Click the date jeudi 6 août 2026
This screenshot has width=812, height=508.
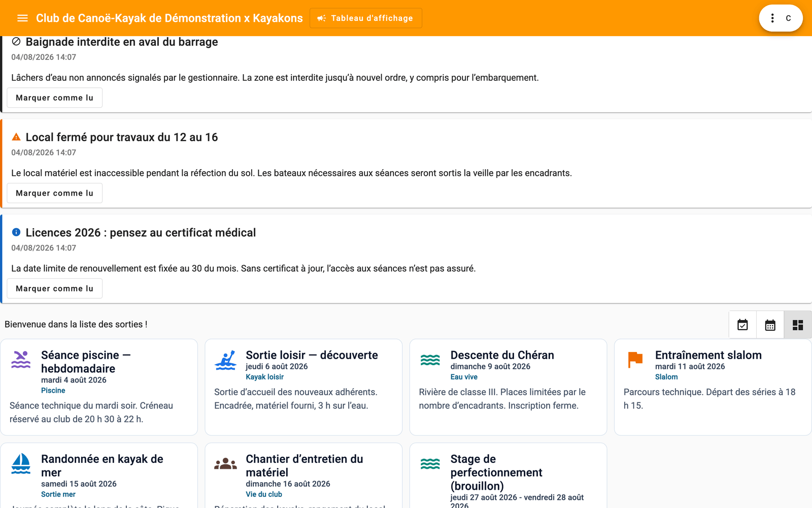277,366
